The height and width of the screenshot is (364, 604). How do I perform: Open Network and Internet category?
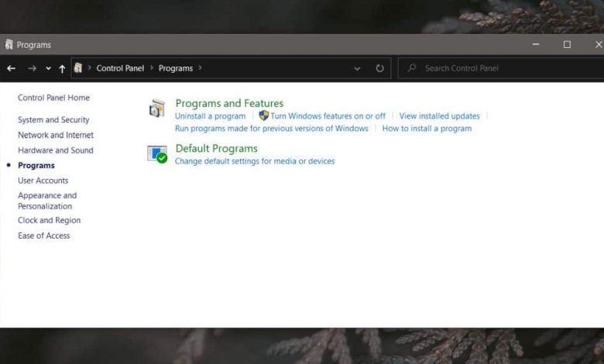point(56,136)
